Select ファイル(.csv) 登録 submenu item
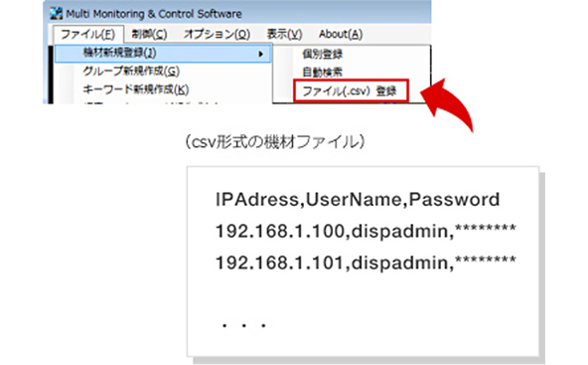 point(351,91)
